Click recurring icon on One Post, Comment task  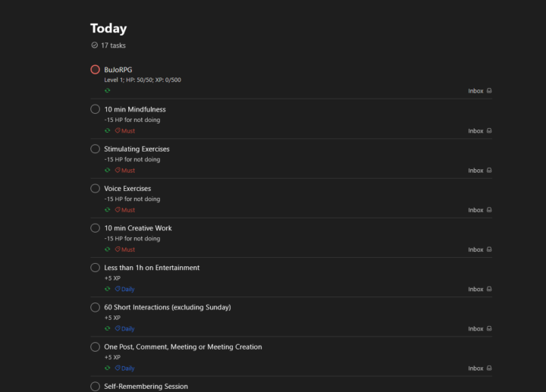pyautogui.click(x=107, y=368)
